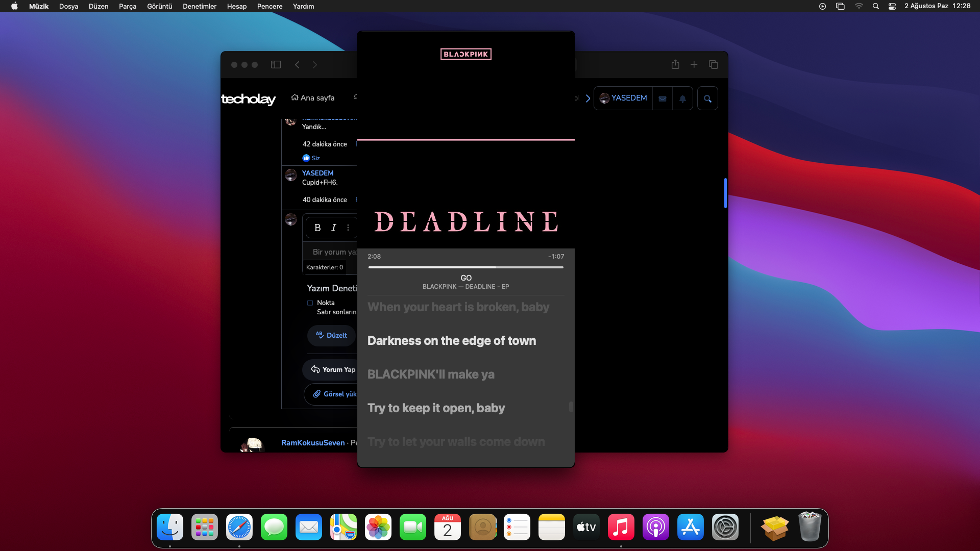Open the Safari share button

pyautogui.click(x=675, y=64)
